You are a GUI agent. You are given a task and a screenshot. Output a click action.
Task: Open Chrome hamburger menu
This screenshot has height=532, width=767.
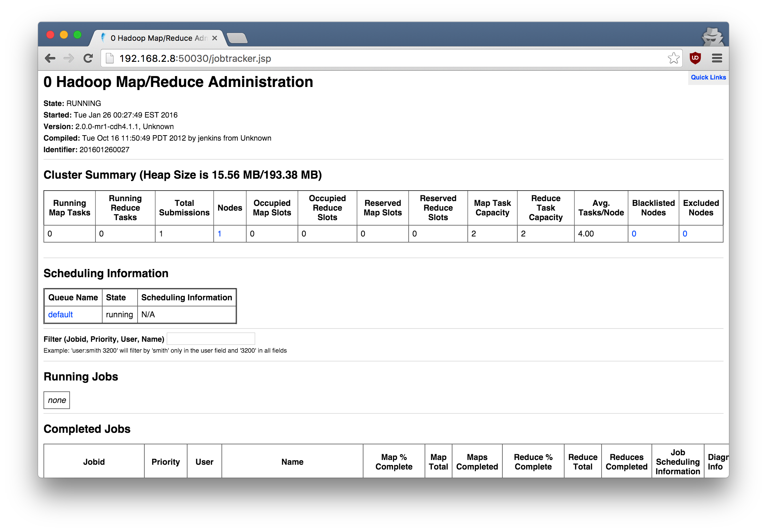tap(717, 58)
